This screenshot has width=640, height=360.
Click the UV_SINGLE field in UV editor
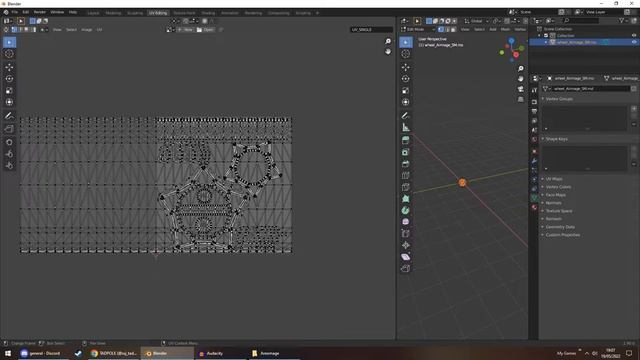(371, 30)
